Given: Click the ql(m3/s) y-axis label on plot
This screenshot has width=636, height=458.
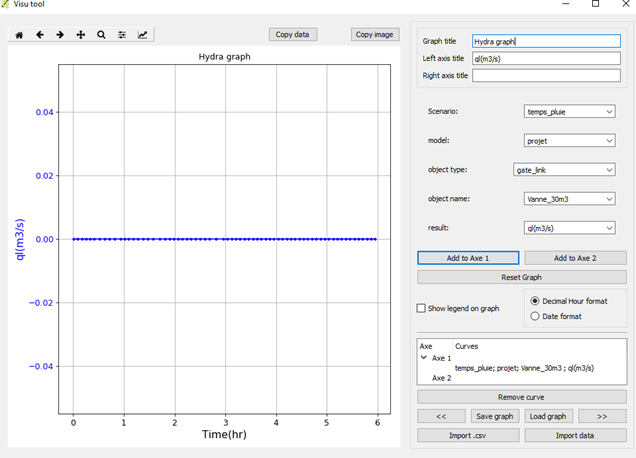Looking at the screenshot, I should tap(19, 239).
